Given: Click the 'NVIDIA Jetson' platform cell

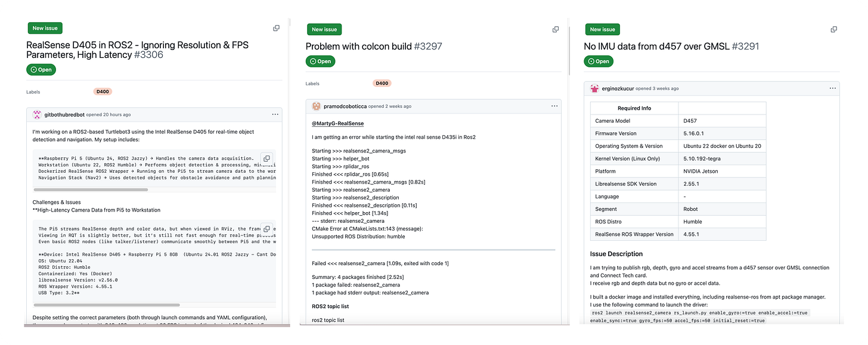Looking at the screenshot, I should 722,171.
